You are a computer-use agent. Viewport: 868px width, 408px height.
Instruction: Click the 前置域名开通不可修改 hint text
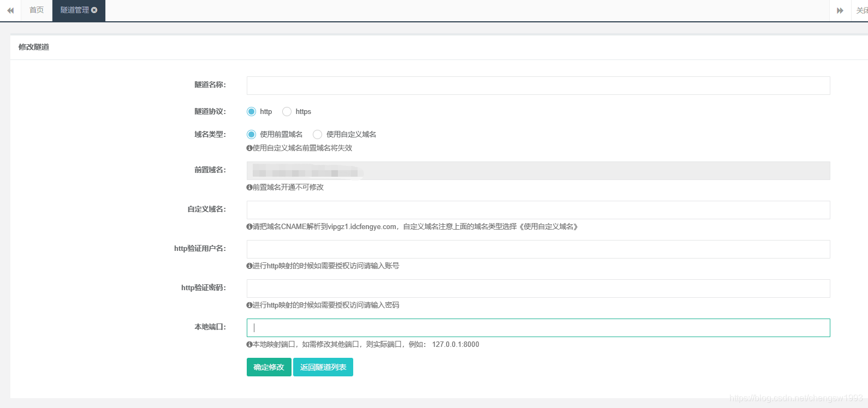coord(288,188)
